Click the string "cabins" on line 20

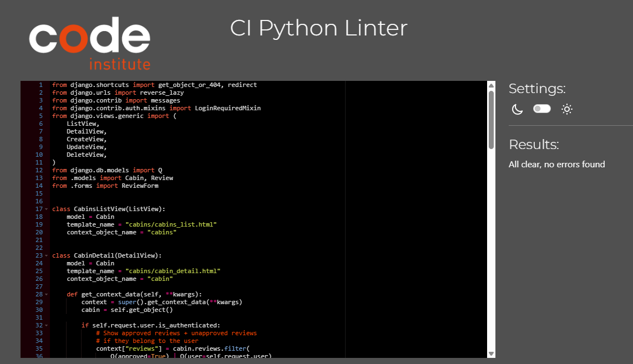[162, 233]
